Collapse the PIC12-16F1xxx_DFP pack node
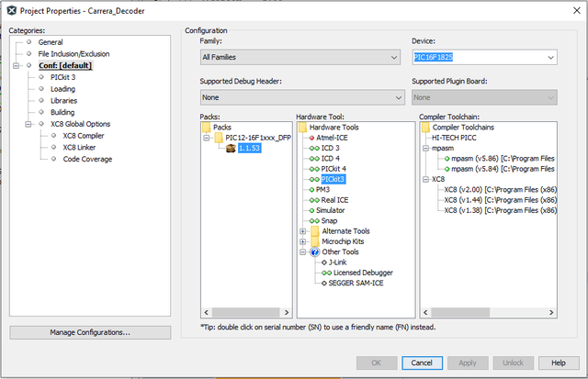This screenshot has width=588, height=379. point(206,138)
